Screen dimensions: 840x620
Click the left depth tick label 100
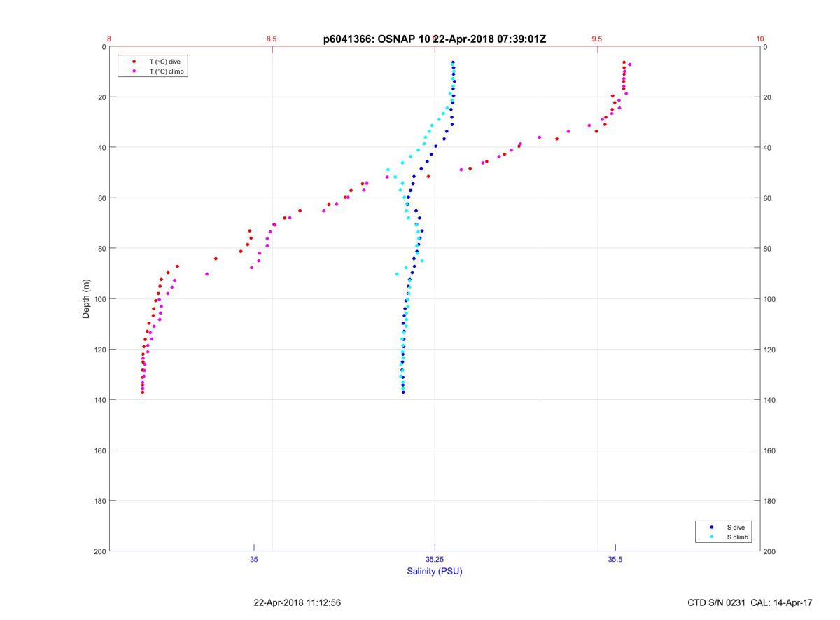point(99,299)
